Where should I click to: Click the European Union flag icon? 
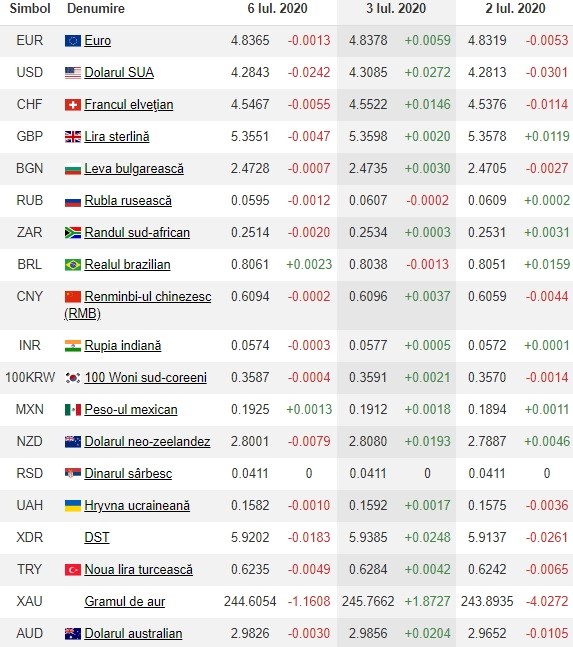tap(73, 40)
